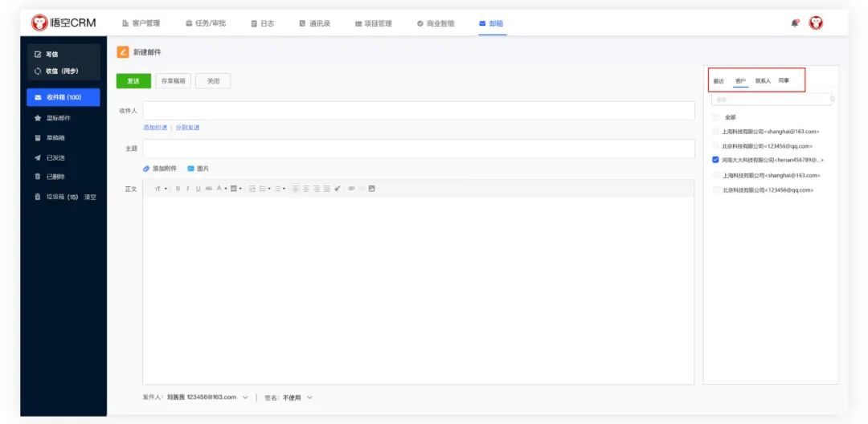The height and width of the screenshot is (424, 868).
Task: Click the align left icon
Action: 296,189
